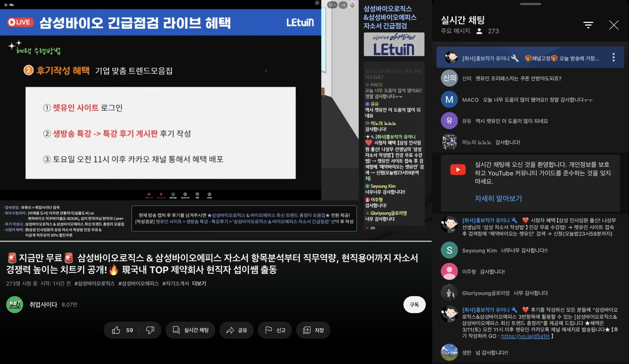This screenshot has height=364, width=629.
Task: Open the chat filter menu icon
Action: tap(588, 25)
